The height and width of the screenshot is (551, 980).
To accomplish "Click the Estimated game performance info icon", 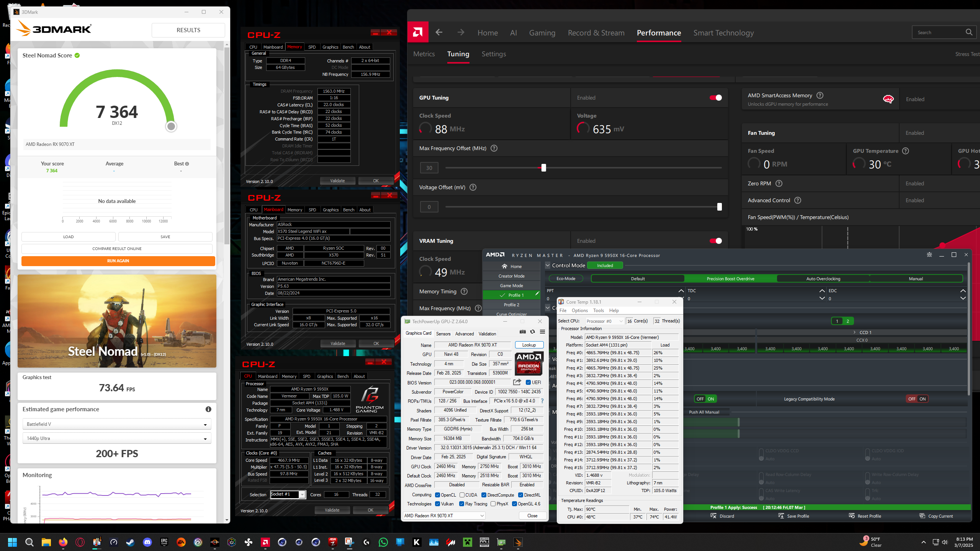I will click(208, 409).
